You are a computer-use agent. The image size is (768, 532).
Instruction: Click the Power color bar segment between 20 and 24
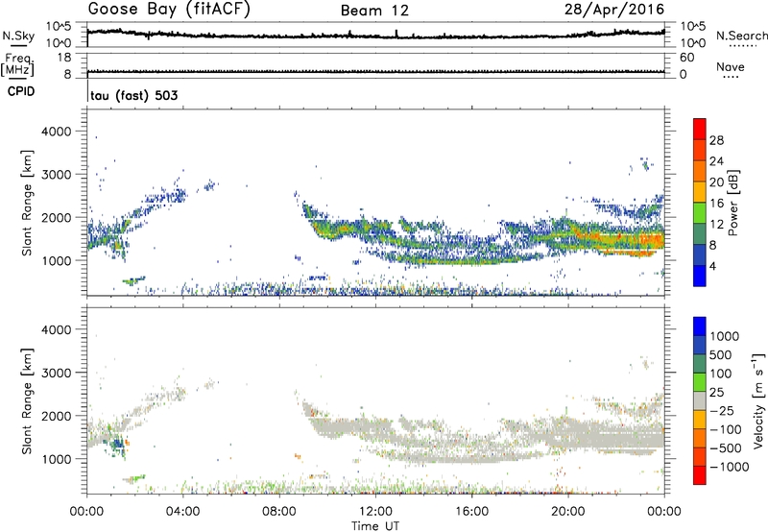pos(700,171)
